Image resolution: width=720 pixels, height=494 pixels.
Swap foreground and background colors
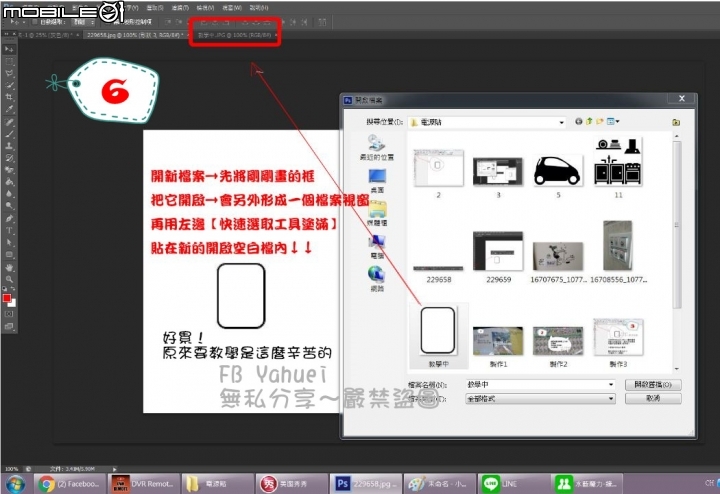point(13,289)
